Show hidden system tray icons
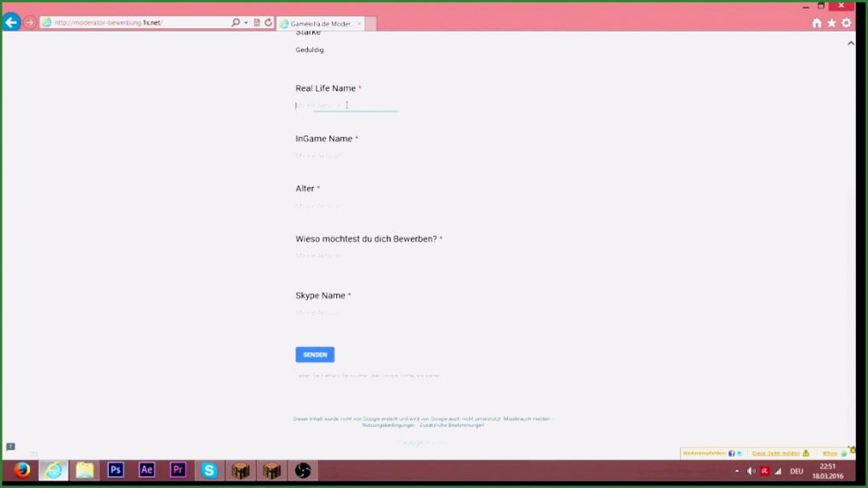868x488 pixels. pyautogui.click(x=737, y=471)
